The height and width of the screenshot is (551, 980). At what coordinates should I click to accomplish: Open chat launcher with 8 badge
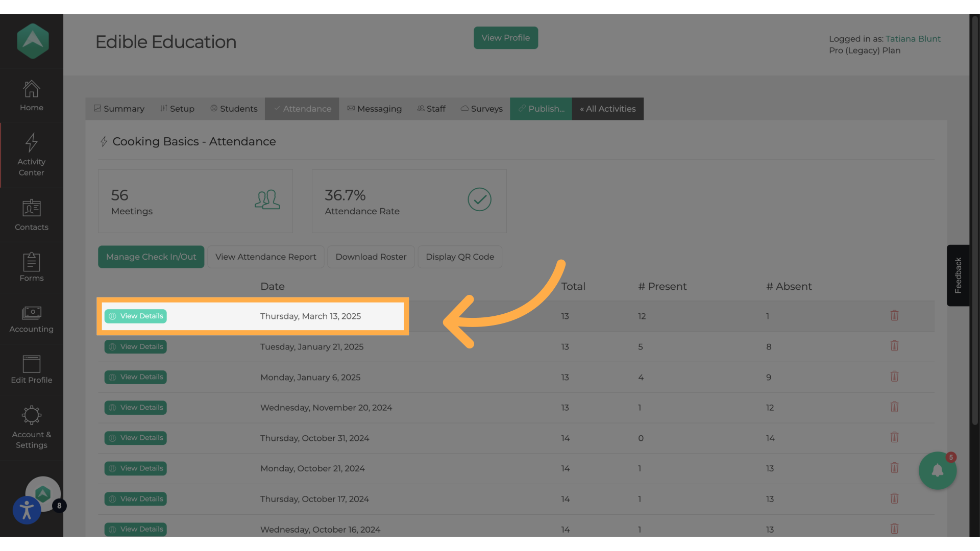coord(43,493)
